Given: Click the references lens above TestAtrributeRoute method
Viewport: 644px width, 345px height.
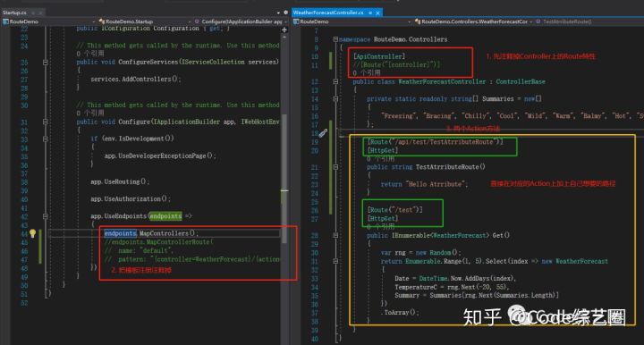Looking at the screenshot, I should pyautogui.click(x=380, y=158).
